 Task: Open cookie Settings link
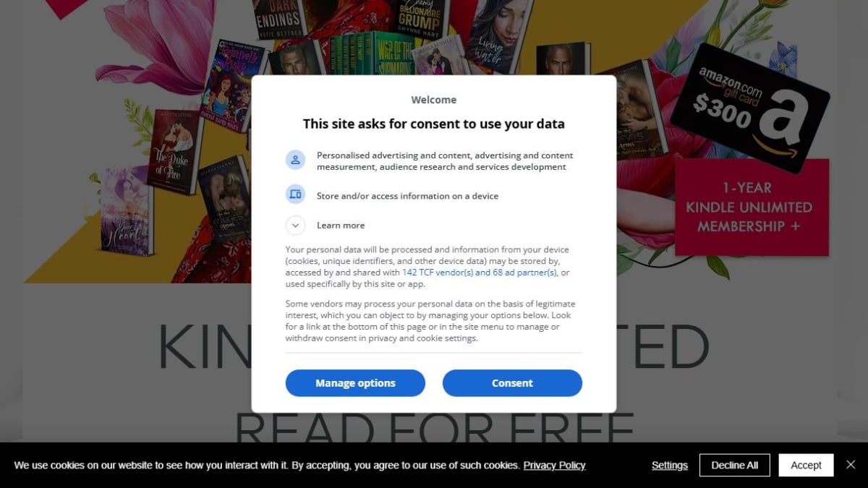670,466
